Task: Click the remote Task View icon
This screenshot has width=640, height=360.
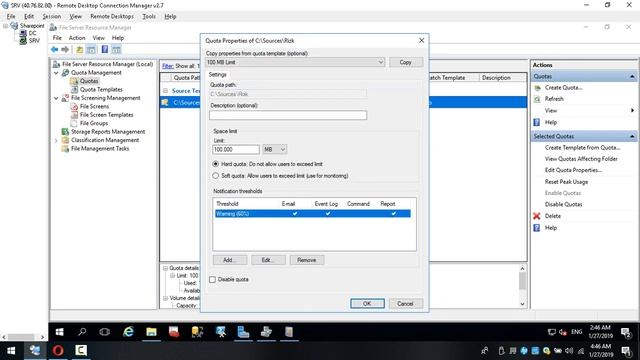Action: click(x=104, y=332)
